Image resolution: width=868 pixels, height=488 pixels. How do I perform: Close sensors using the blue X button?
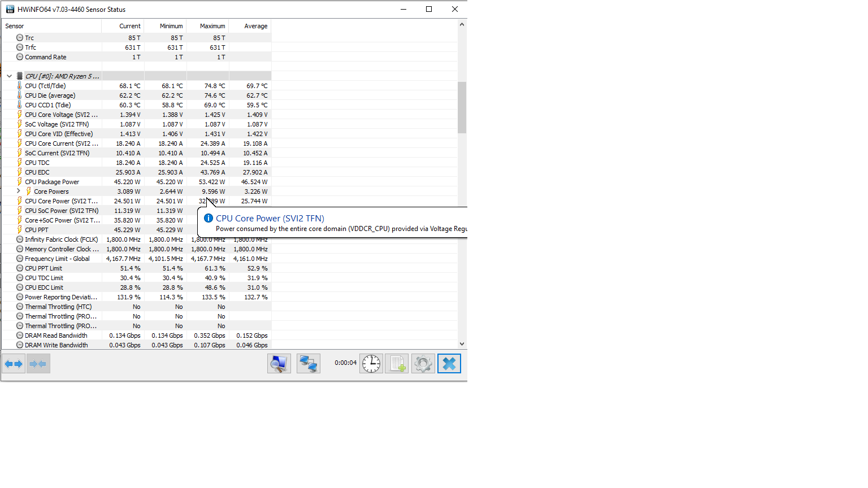coord(449,364)
